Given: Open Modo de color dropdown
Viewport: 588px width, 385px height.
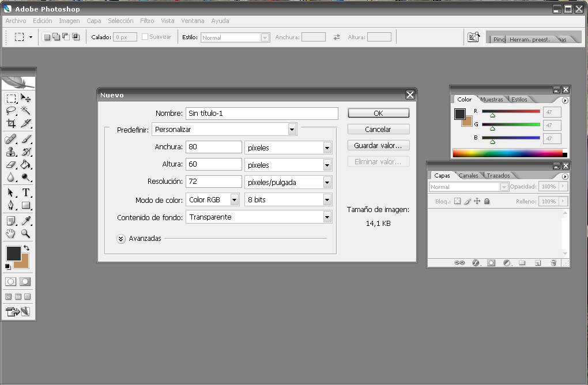Looking at the screenshot, I should [x=235, y=200].
